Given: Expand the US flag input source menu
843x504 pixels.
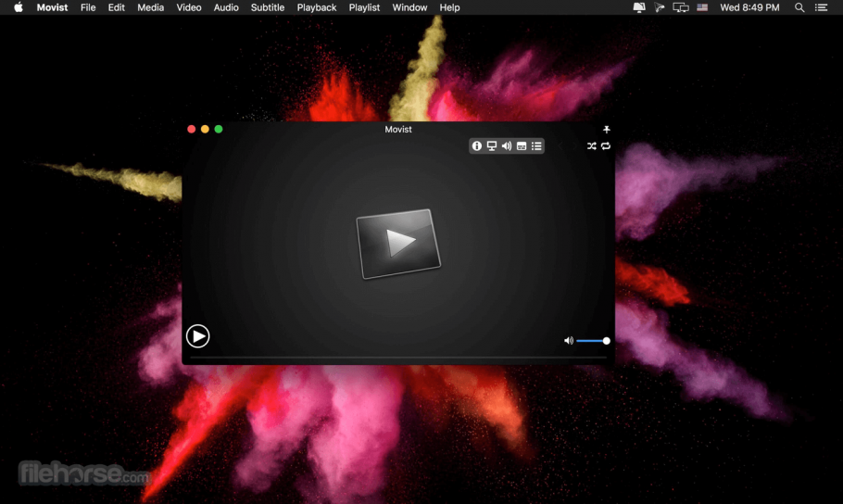Looking at the screenshot, I should pyautogui.click(x=702, y=7).
